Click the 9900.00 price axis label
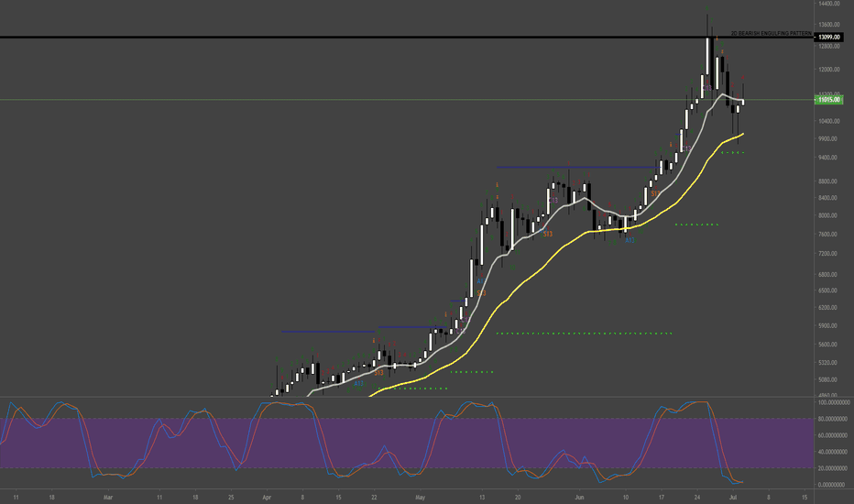Viewport: 854px width, 504px height. [828, 139]
